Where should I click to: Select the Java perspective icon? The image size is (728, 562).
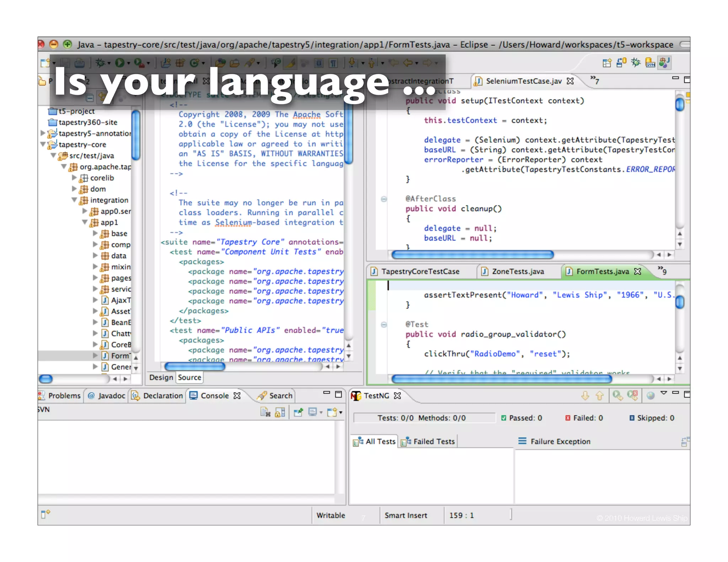coord(664,63)
